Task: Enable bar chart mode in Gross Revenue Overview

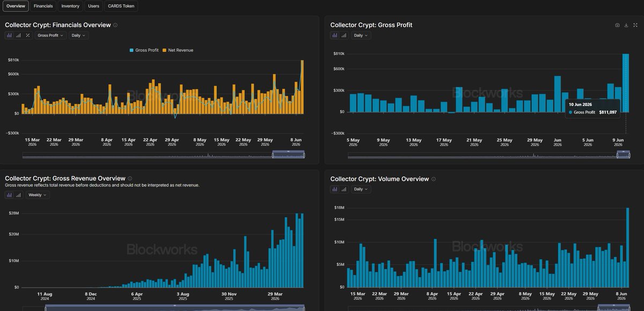Action: point(10,195)
